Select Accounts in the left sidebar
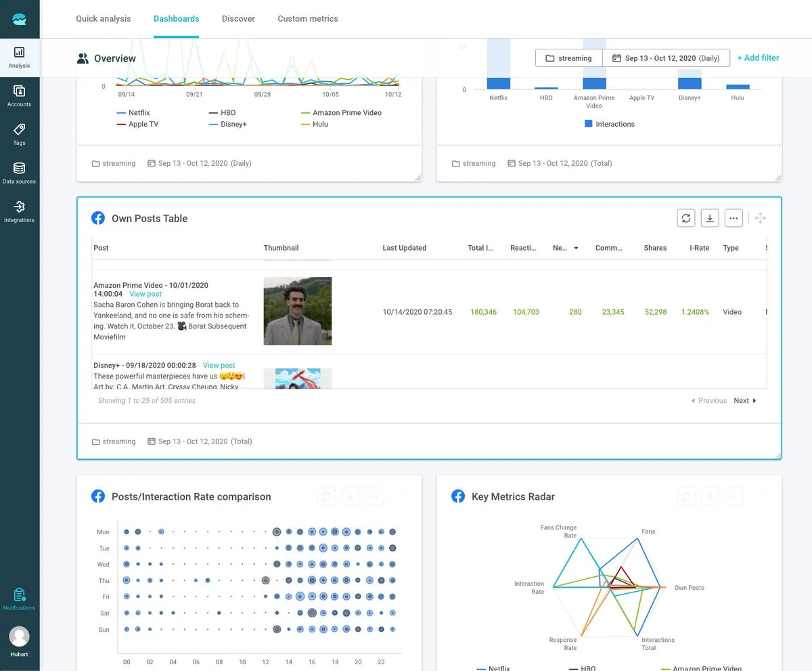The image size is (812, 671). pos(19,96)
